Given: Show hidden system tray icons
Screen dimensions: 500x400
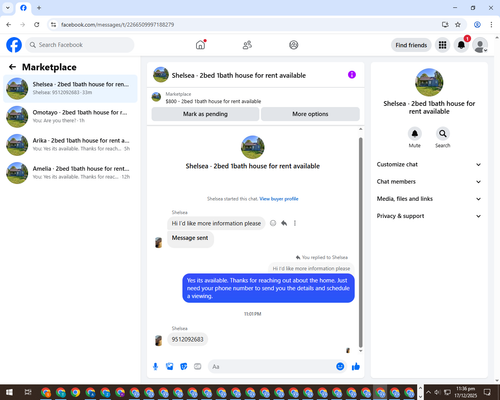Looking at the screenshot, I should 428,392.
